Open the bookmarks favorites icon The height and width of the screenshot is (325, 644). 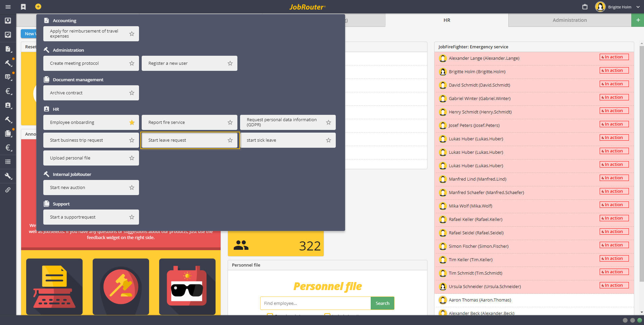(x=23, y=7)
